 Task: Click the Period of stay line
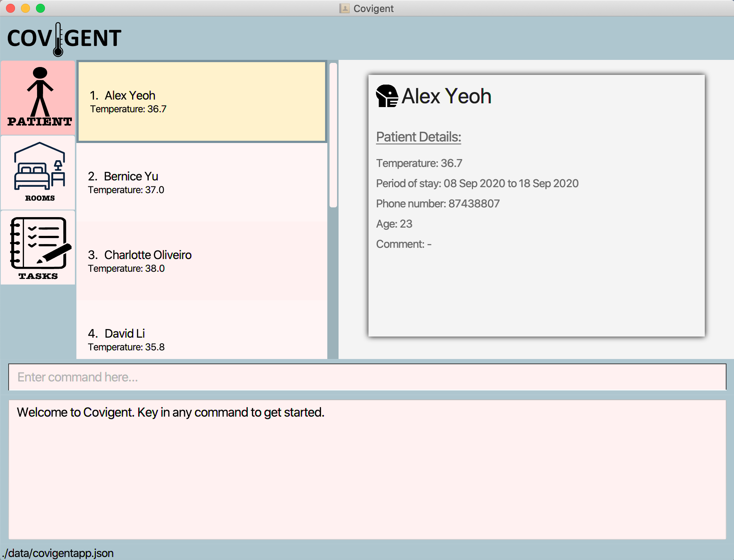tap(477, 183)
